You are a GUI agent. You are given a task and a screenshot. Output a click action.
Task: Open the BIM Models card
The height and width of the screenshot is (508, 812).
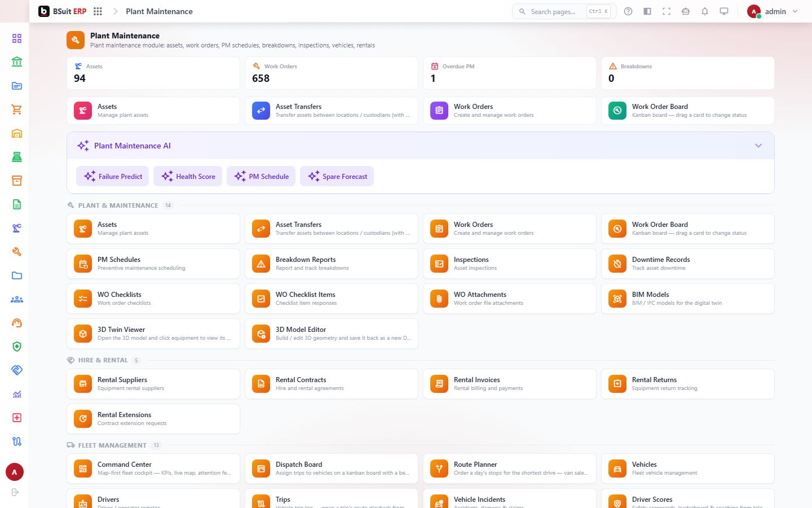click(688, 299)
